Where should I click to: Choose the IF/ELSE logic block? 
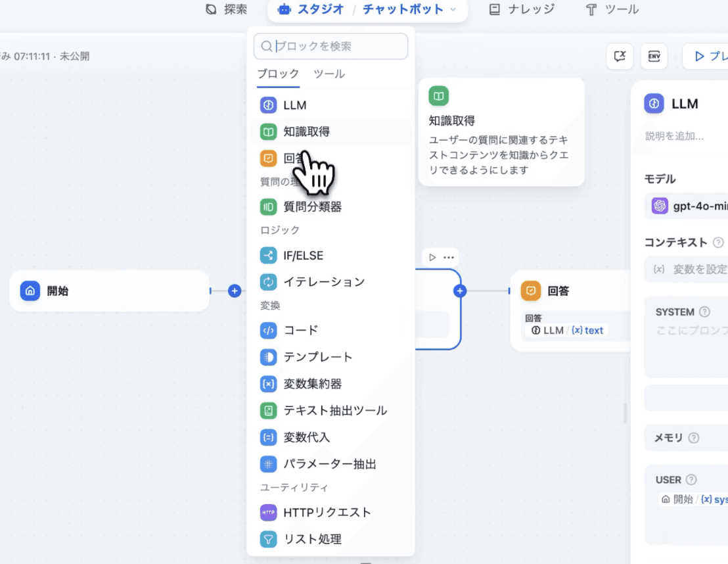tap(268, 255)
